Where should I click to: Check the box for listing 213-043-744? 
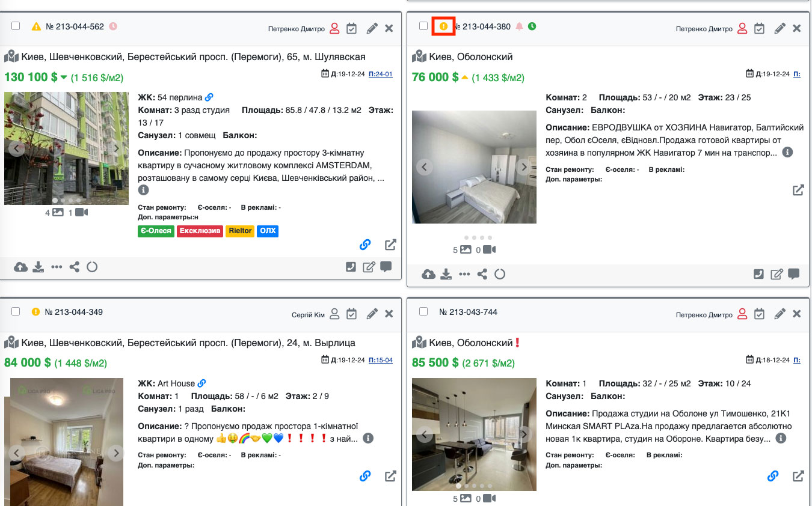click(x=423, y=311)
